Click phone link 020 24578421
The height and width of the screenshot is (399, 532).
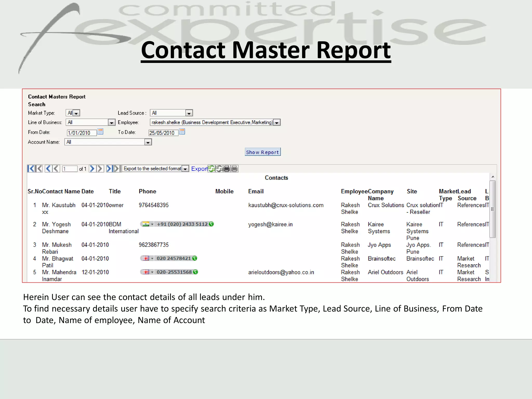click(x=174, y=258)
